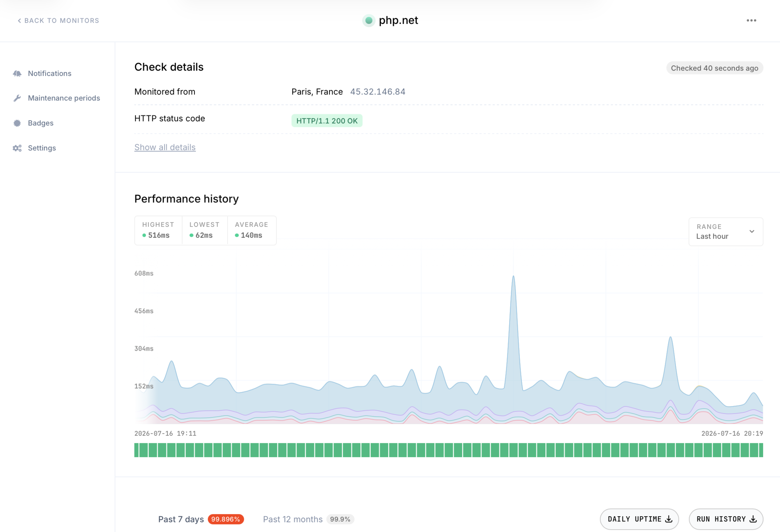Download the Daily Uptime report

(639, 519)
